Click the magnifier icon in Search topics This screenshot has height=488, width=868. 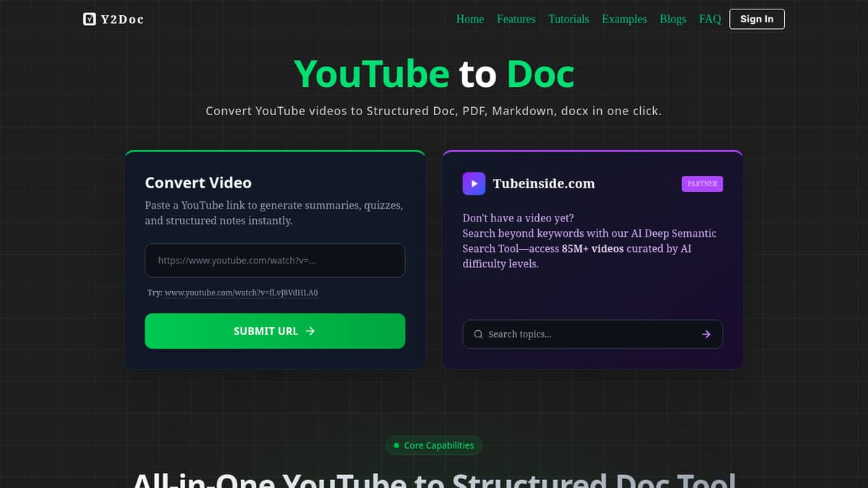(x=478, y=335)
